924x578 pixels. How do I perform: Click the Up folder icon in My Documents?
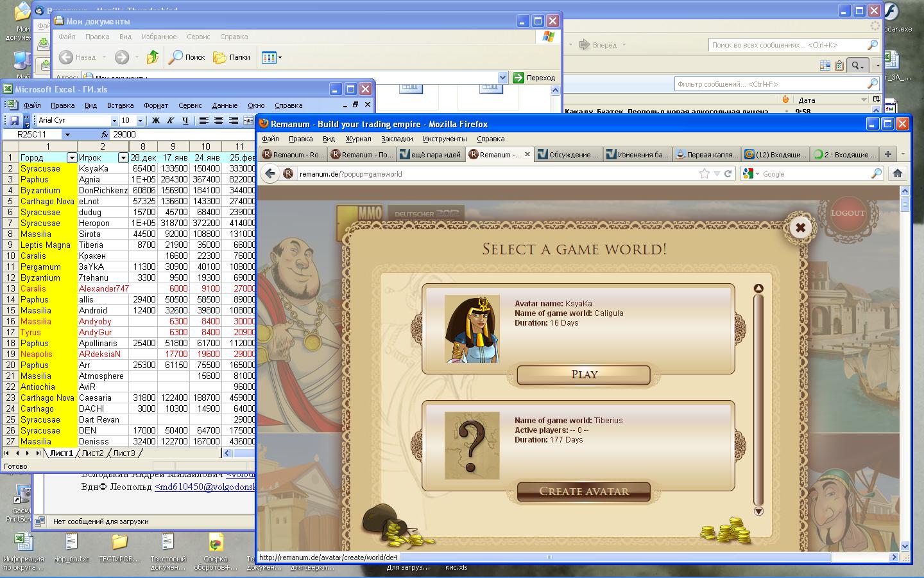[152, 57]
